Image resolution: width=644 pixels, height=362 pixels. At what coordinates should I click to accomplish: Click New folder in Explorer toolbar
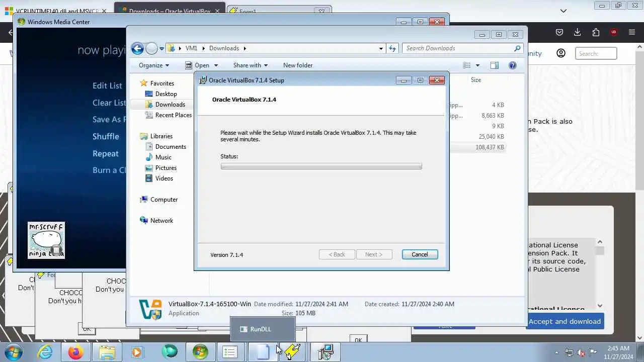pyautogui.click(x=298, y=65)
